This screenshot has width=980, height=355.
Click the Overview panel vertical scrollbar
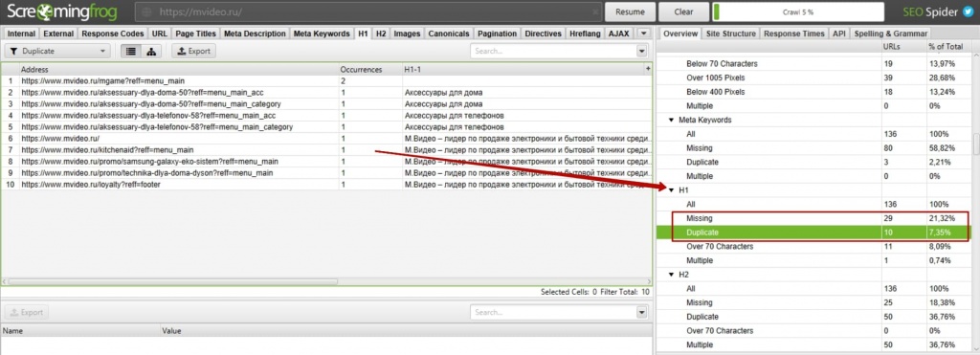(x=975, y=144)
